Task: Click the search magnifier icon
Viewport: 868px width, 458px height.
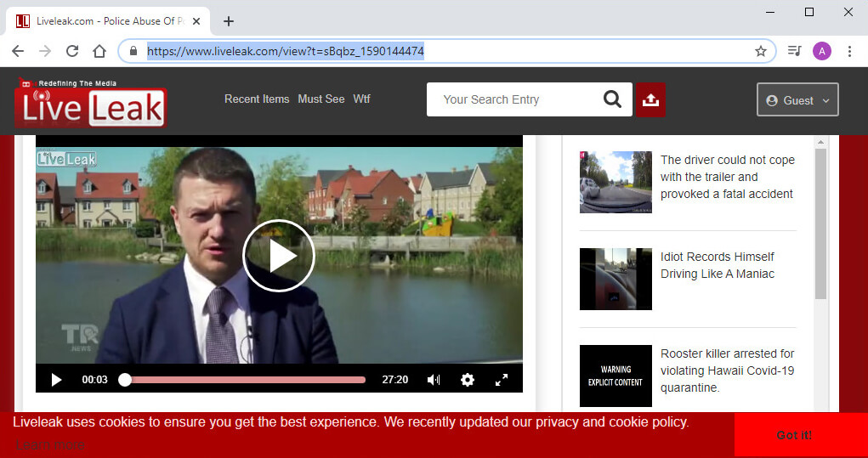Action: [x=612, y=99]
